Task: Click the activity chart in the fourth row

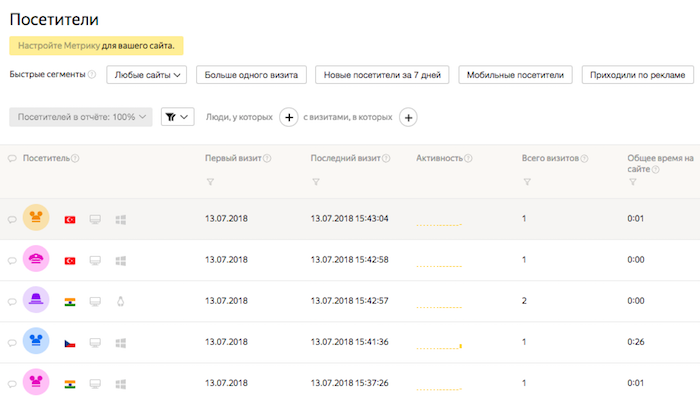Action: coord(439,346)
